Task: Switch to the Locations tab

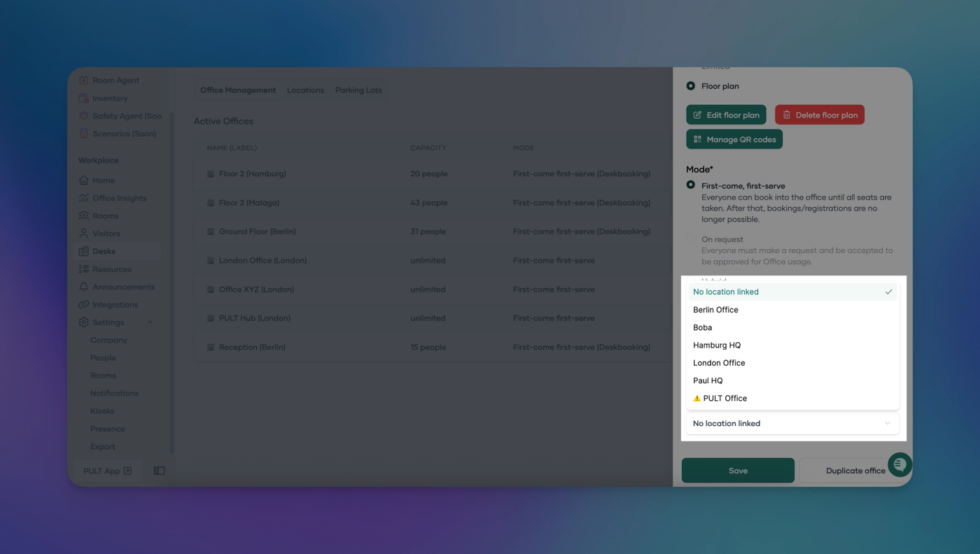Action: tap(305, 90)
